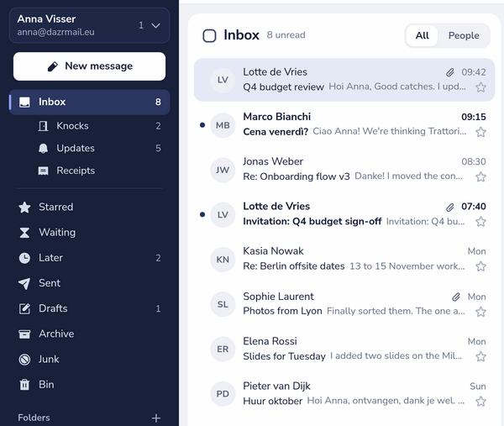Click the Receipts icon in sidebar
The width and height of the screenshot is (504, 426).
[x=43, y=171]
